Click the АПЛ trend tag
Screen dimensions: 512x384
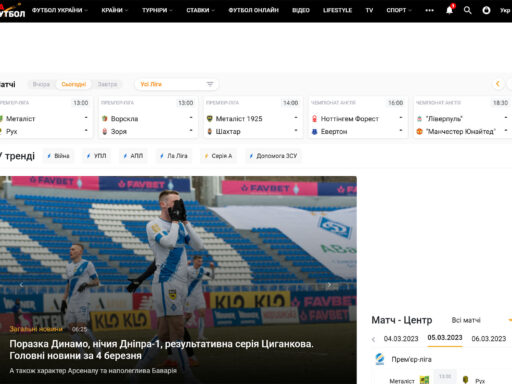point(133,156)
